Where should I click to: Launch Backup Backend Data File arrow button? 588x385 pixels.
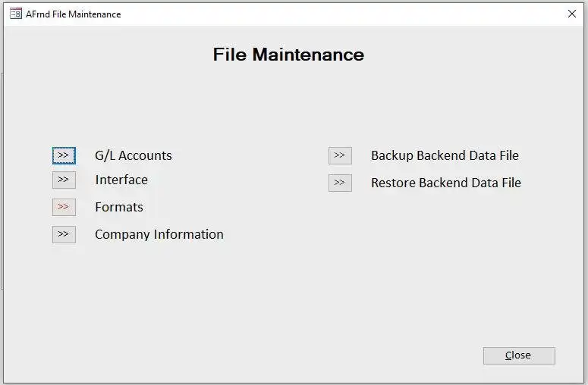pos(340,155)
